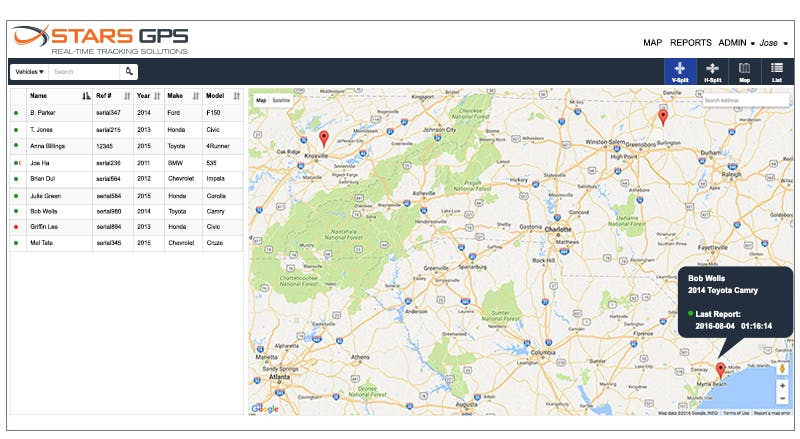Image resolution: width=800 pixels, height=439 pixels.
Task: Select the B. Parker vehicle row
Action: (127, 113)
